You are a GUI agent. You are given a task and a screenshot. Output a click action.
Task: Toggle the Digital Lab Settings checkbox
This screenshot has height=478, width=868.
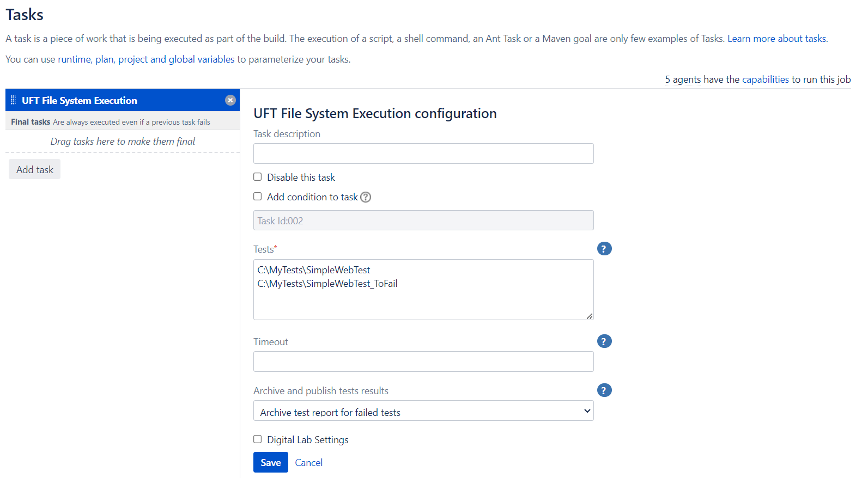[x=258, y=439]
